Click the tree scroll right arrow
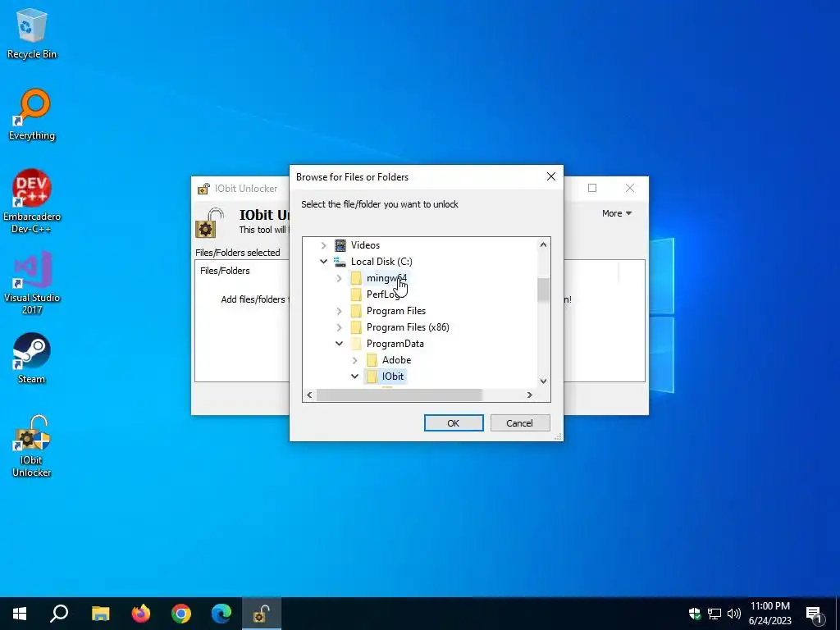Image resolution: width=840 pixels, height=630 pixels. click(x=529, y=395)
